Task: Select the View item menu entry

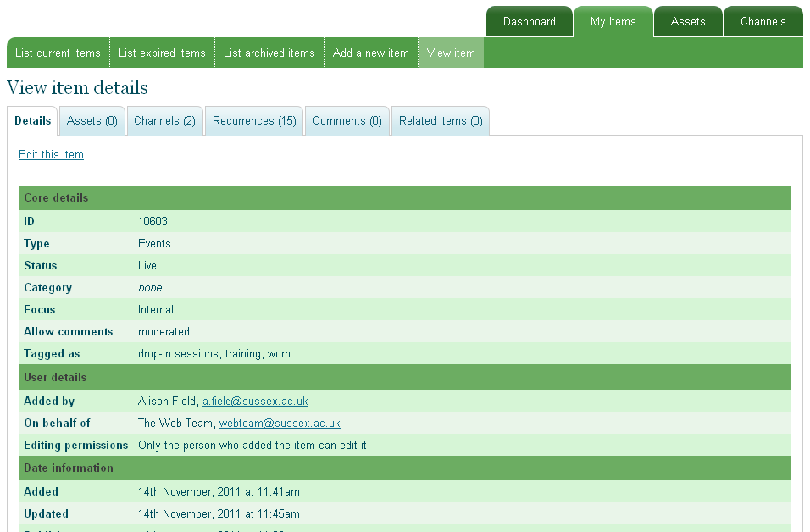Action: [451, 53]
